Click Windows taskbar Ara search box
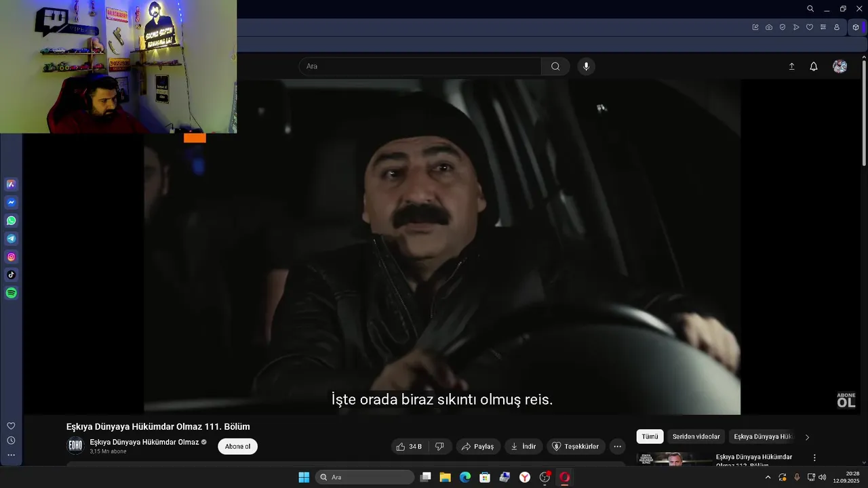 (365, 477)
